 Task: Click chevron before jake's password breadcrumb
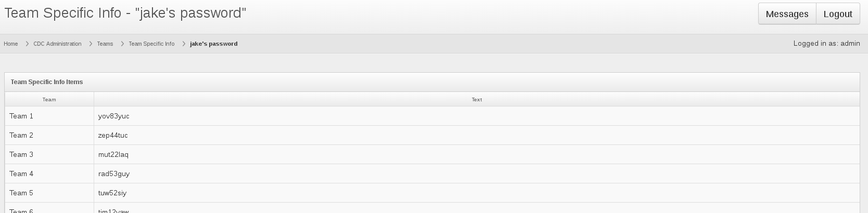pyautogui.click(x=184, y=44)
